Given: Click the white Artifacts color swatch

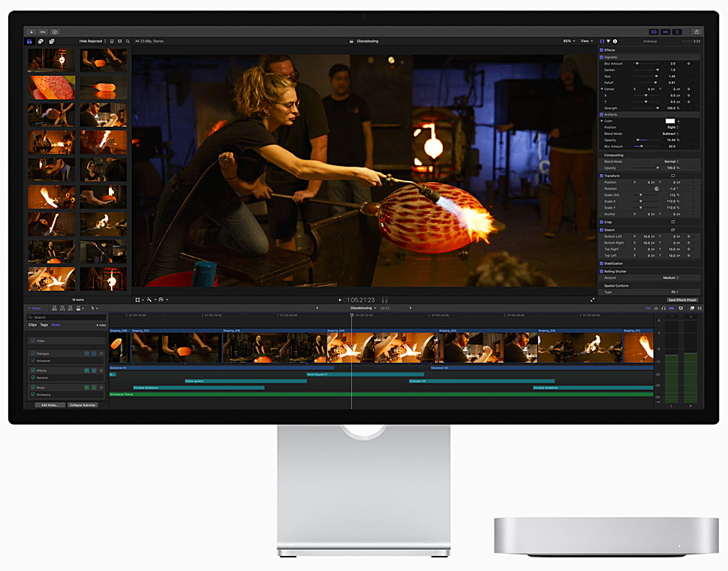Looking at the screenshot, I should point(669,121).
